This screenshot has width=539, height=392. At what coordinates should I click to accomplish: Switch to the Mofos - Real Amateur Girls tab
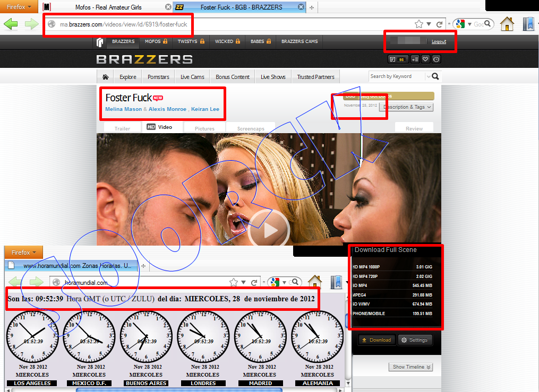tap(108, 7)
